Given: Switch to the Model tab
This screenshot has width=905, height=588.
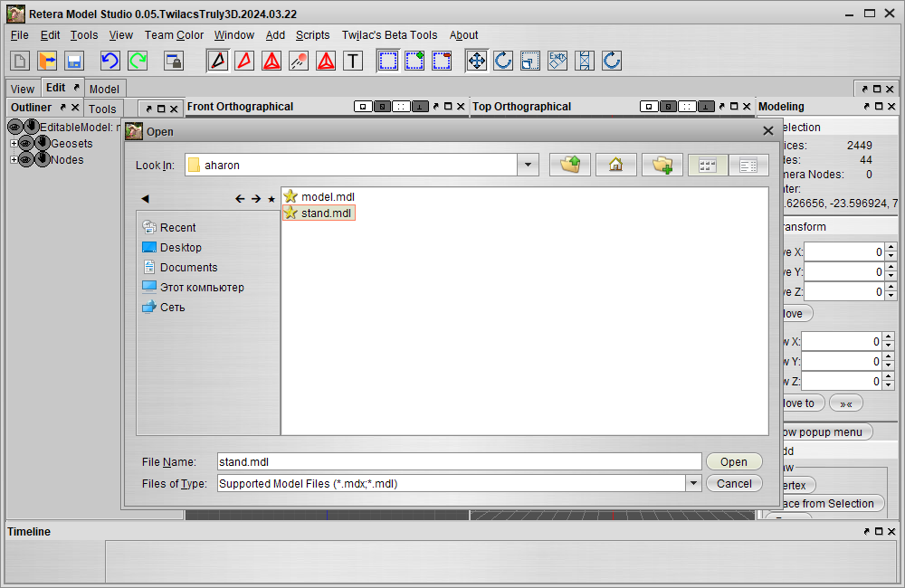Looking at the screenshot, I should [104, 89].
